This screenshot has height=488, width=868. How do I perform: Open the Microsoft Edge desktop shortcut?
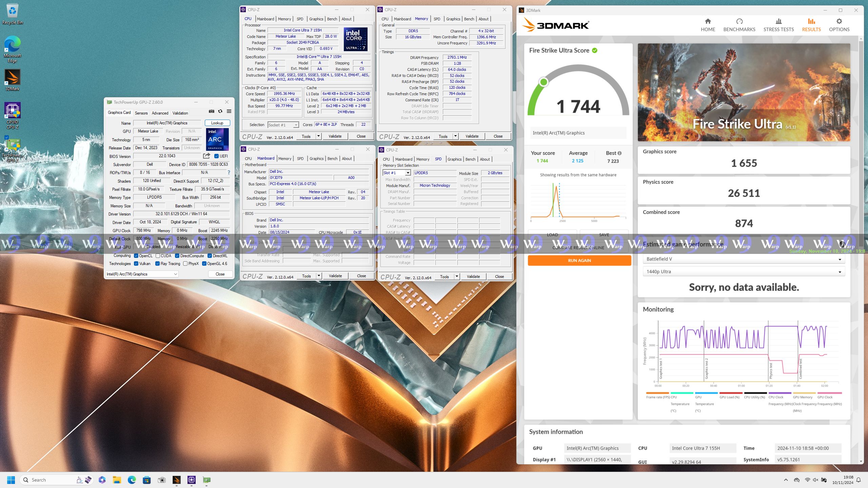point(13,49)
